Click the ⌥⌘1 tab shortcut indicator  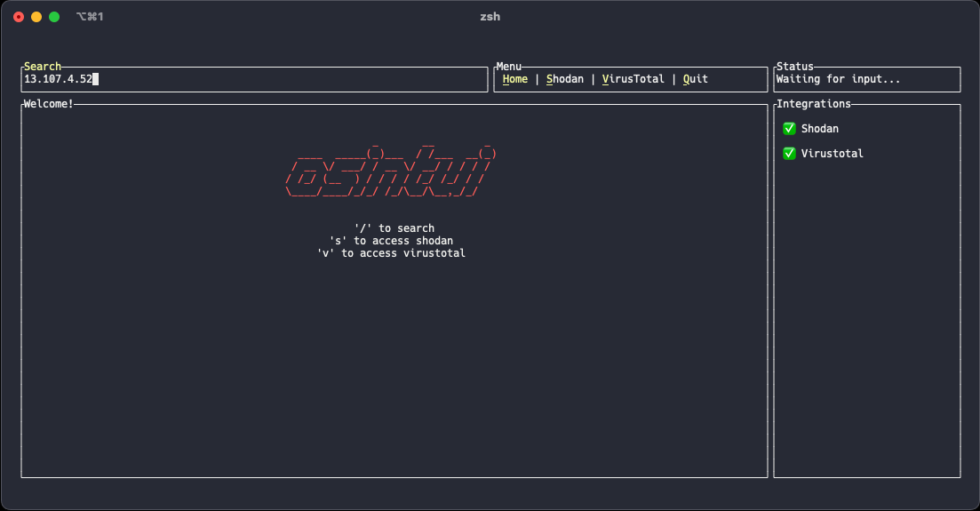tap(90, 17)
